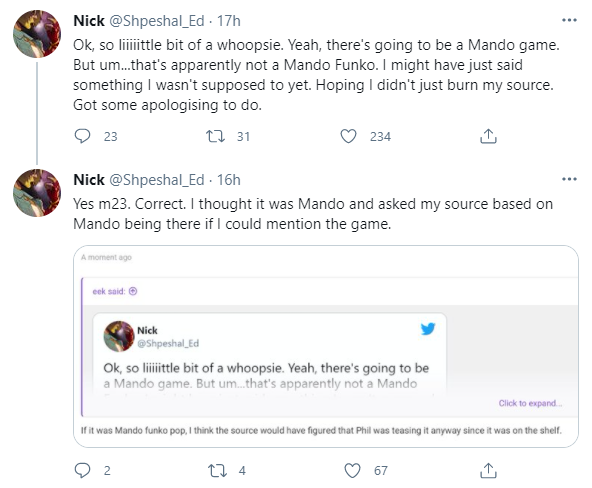592x488 pixels.
Task: Share the second tweet via share icon
Action: [488, 470]
